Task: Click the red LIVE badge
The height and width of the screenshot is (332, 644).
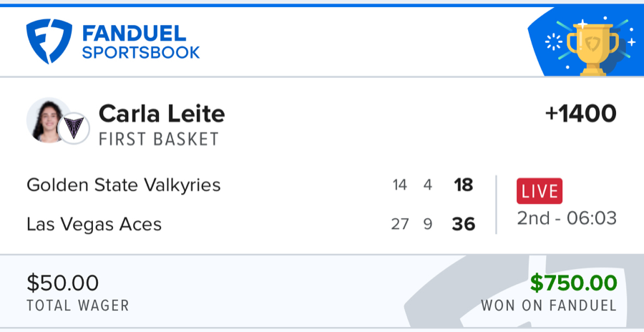Action: (x=540, y=191)
